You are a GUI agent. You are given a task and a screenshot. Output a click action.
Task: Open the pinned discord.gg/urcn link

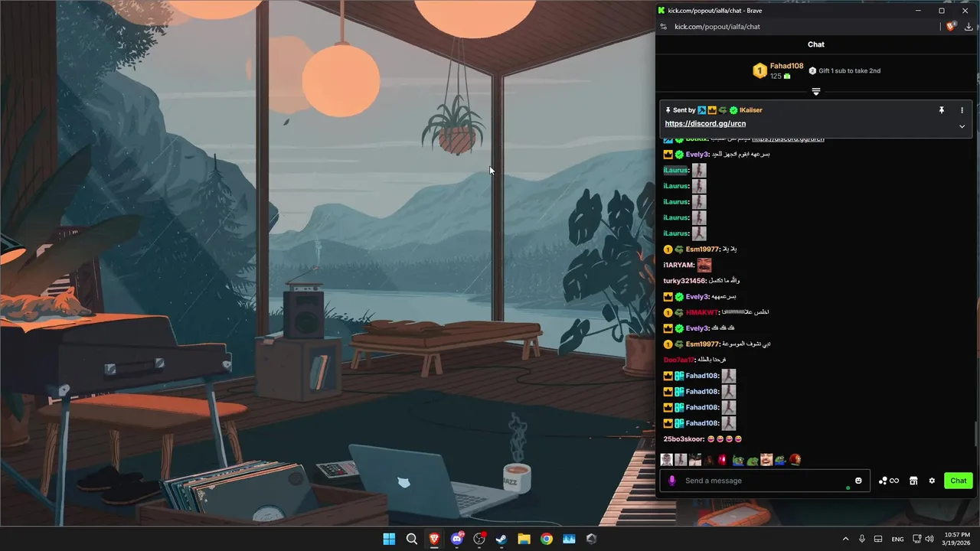point(705,123)
